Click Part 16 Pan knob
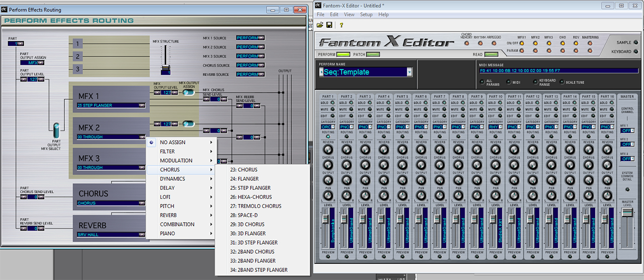644x280 pixels. click(607, 195)
